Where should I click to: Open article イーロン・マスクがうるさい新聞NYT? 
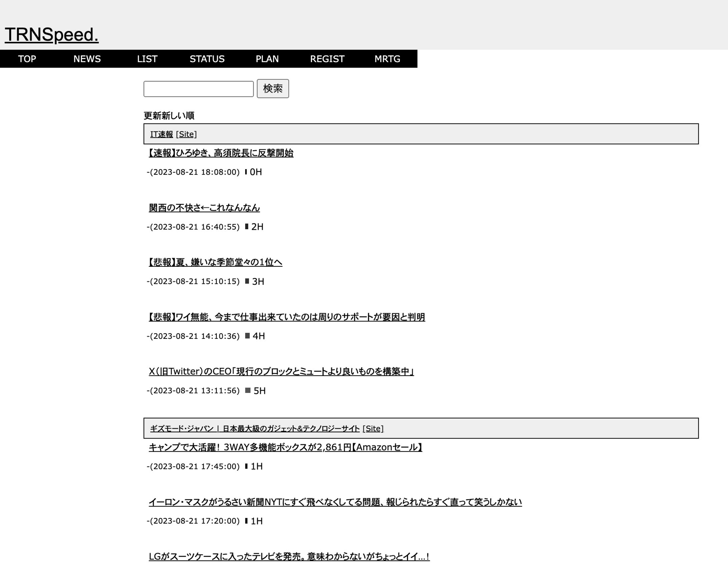[x=335, y=502]
